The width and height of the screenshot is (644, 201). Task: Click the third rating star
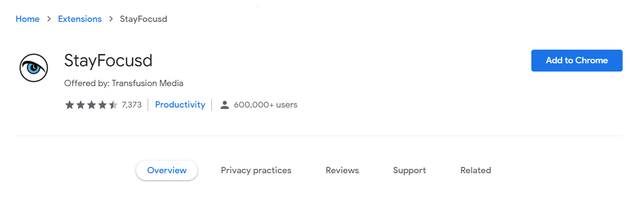[91, 105]
